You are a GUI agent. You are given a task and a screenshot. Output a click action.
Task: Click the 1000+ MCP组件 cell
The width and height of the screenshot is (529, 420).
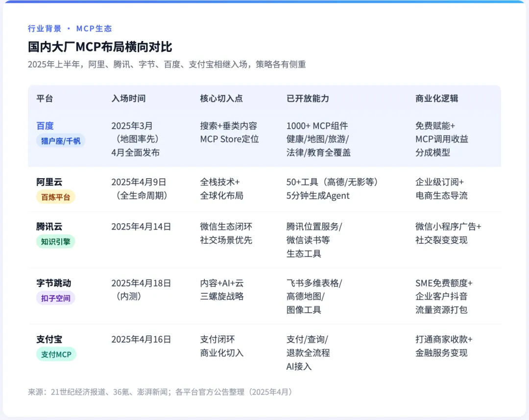tap(318, 139)
